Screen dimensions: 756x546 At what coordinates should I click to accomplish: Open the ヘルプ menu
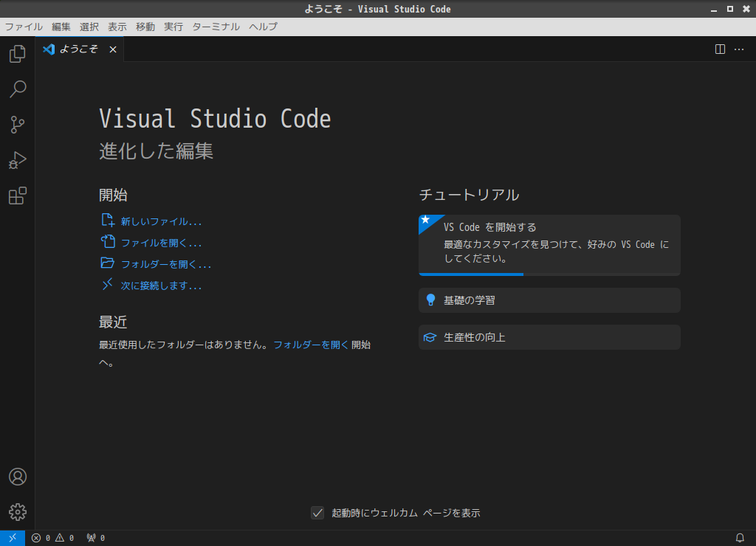point(264,27)
